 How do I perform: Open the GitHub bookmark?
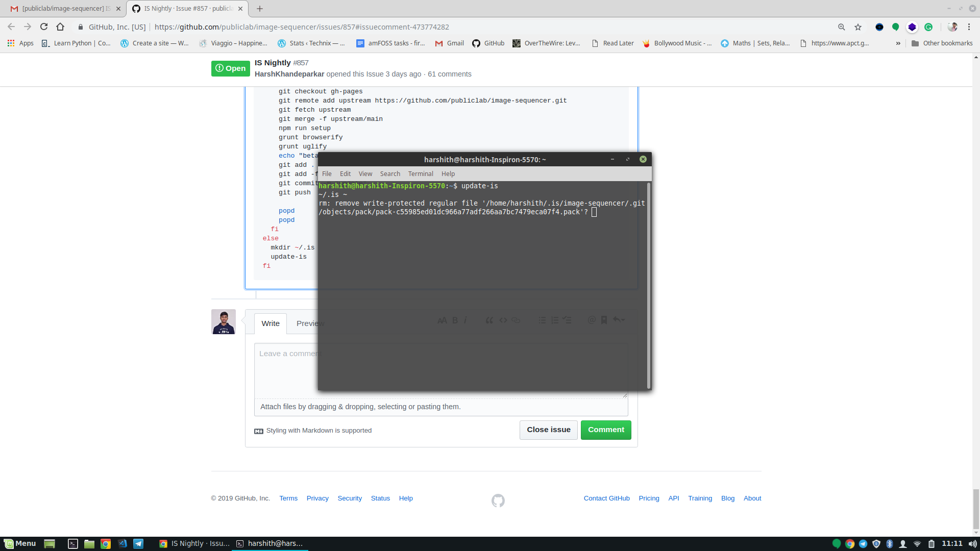[488, 43]
